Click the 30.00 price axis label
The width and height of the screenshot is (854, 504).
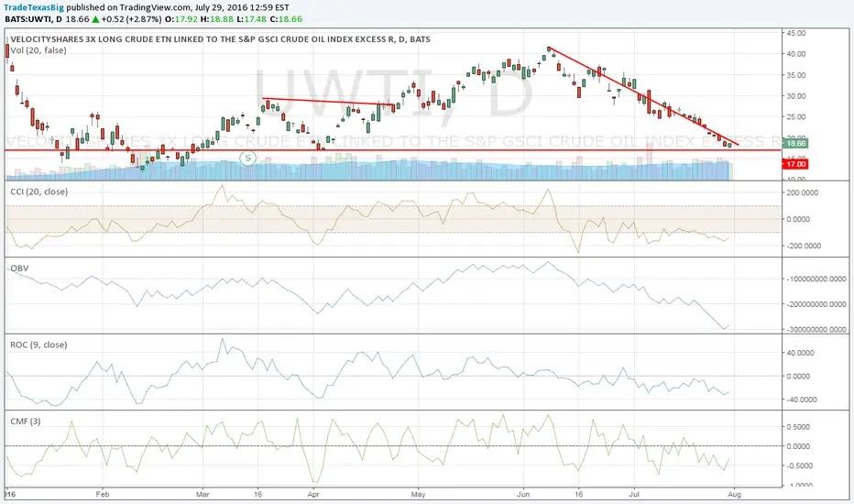point(796,96)
